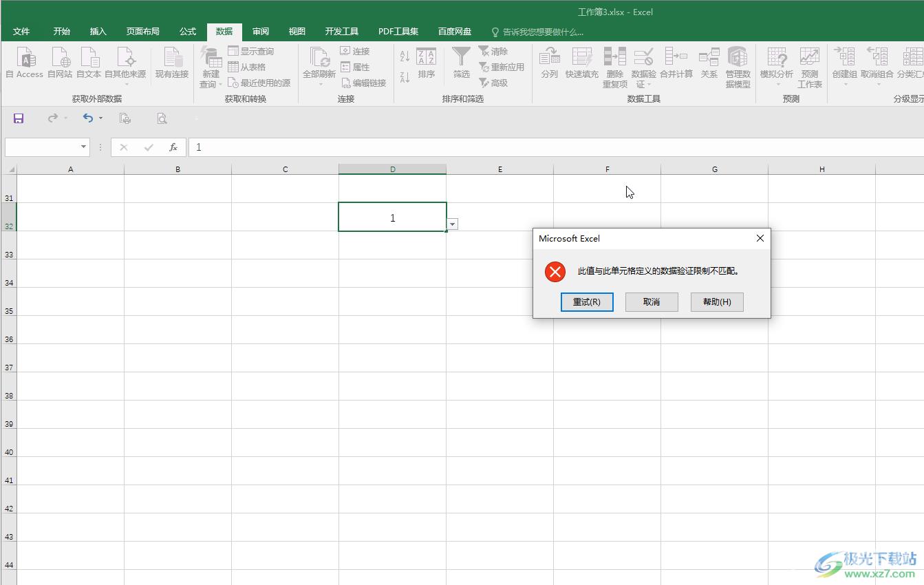This screenshot has width=924, height=585.
Task: Switch to the Review (审阅) tab
Action: 261,32
